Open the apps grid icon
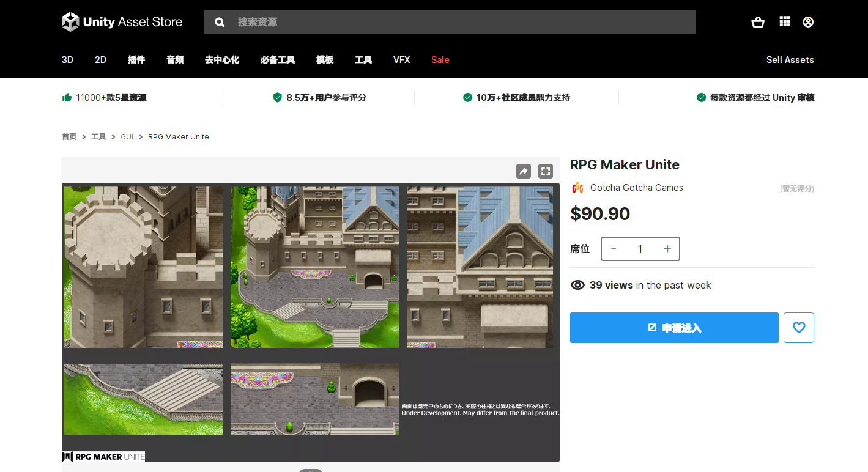The width and height of the screenshot is (868, 472). [785, 21]
